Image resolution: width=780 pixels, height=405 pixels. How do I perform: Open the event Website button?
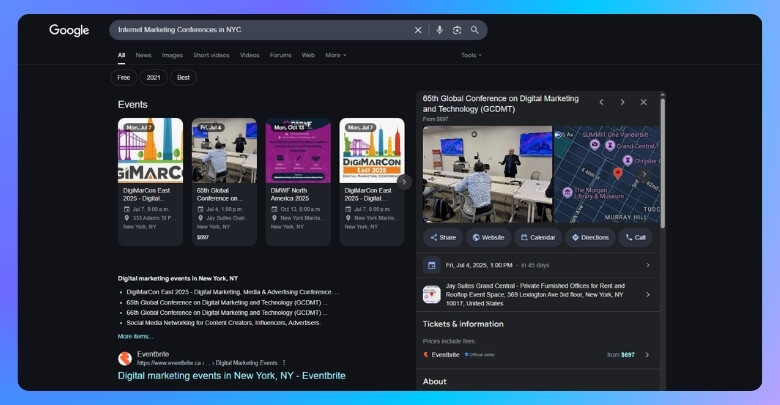[x=488, y=237]
